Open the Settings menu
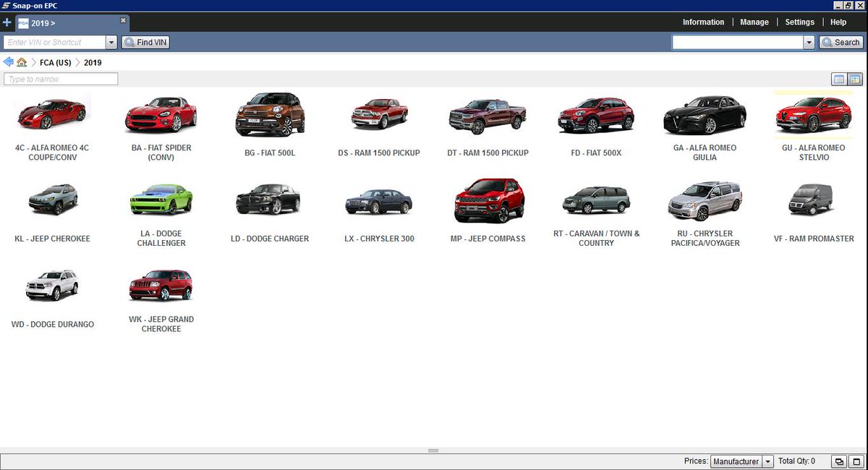This screenshot has width=868, height=470. (x=800, y=22)
